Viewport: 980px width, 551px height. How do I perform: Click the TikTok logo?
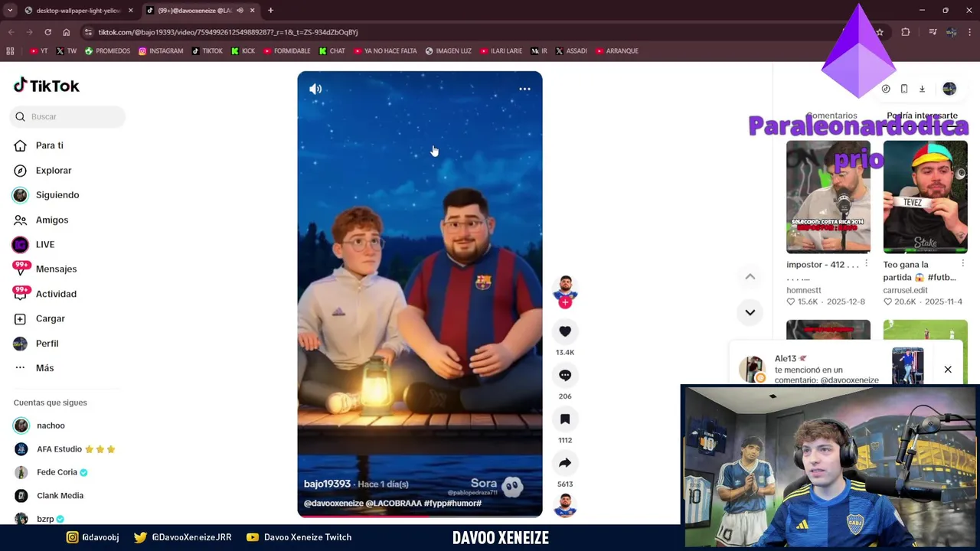click(47, 86)
